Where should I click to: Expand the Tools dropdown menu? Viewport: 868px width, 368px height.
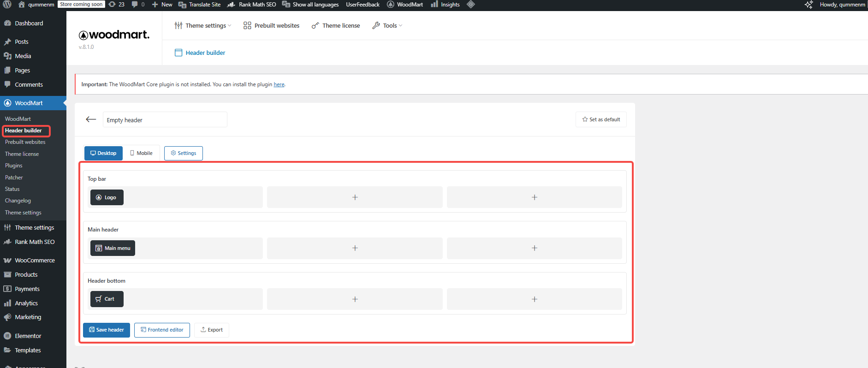pyautogui.click(x=387, y=26)
